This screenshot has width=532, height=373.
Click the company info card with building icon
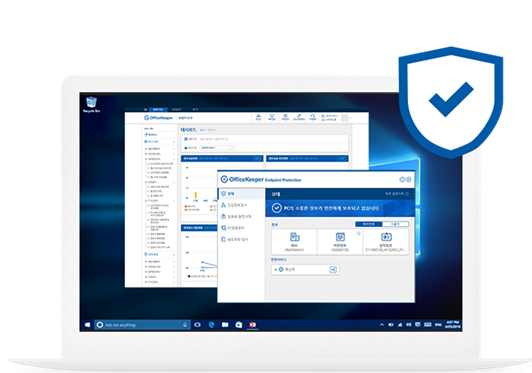[x=294, y=242]
